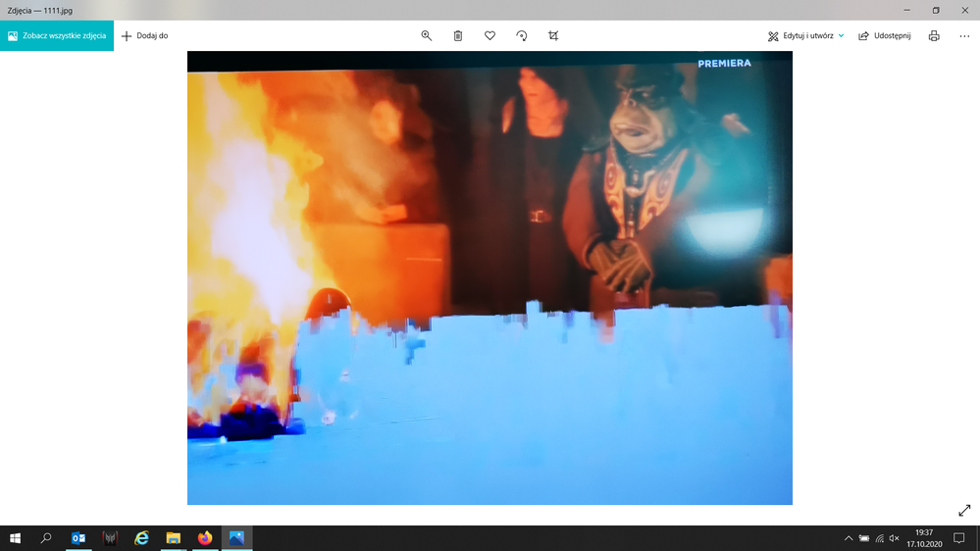The height and width of the screenshot is (551, 980).
Task: Minimize the Photos window
Action: (x=906, y=10)
